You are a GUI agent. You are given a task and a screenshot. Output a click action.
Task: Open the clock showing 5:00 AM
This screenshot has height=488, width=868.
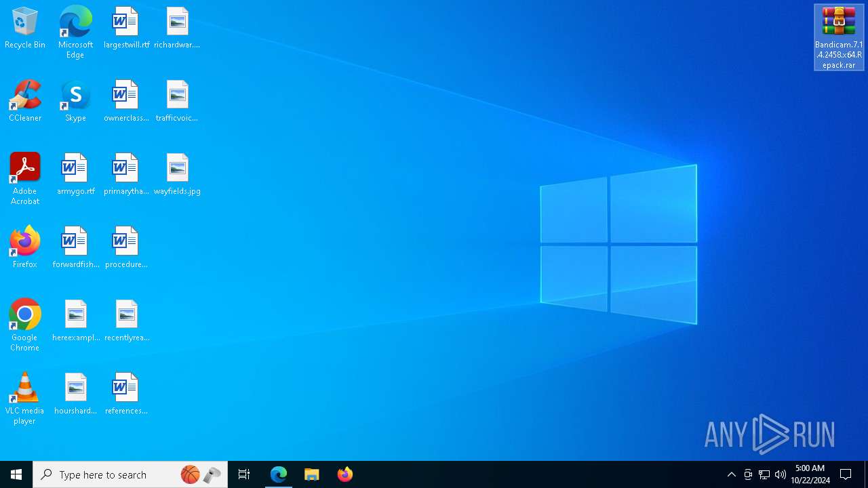[810, 474]
